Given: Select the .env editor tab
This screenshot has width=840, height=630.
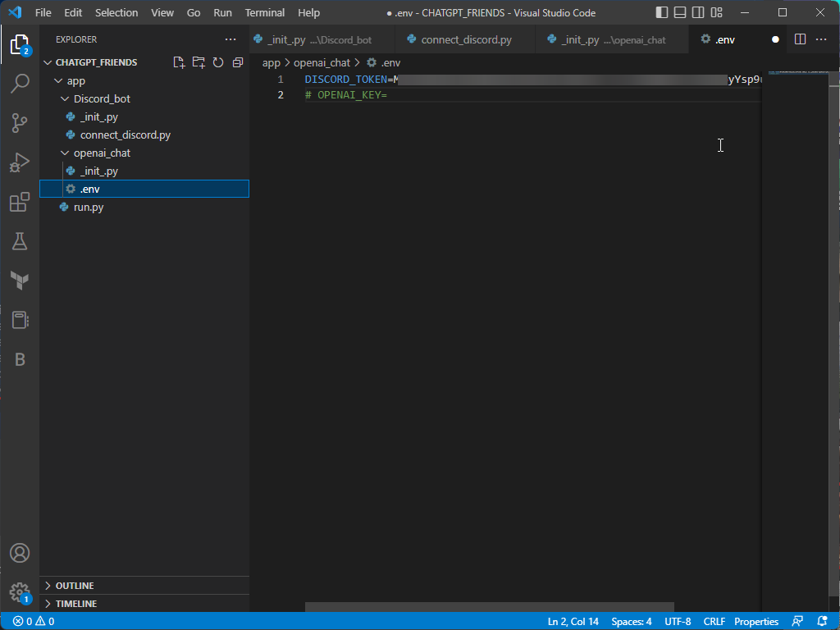Looking at the screenshot, I should (737, 39).
